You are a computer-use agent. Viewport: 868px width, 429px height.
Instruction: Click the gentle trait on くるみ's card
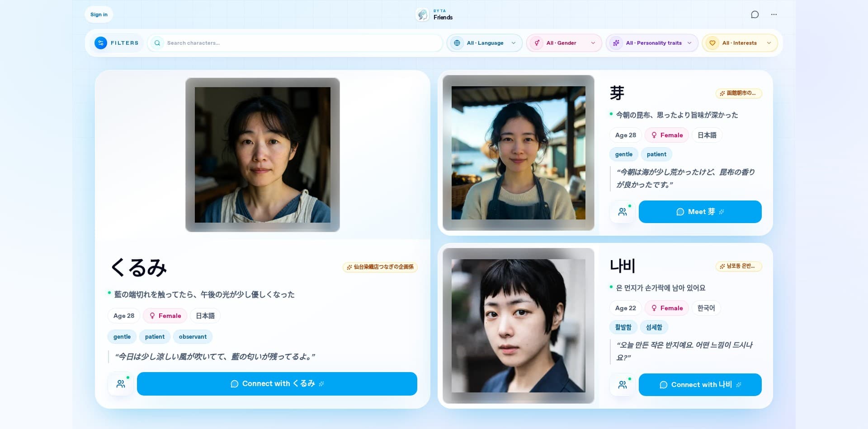[x=122, y=336]
